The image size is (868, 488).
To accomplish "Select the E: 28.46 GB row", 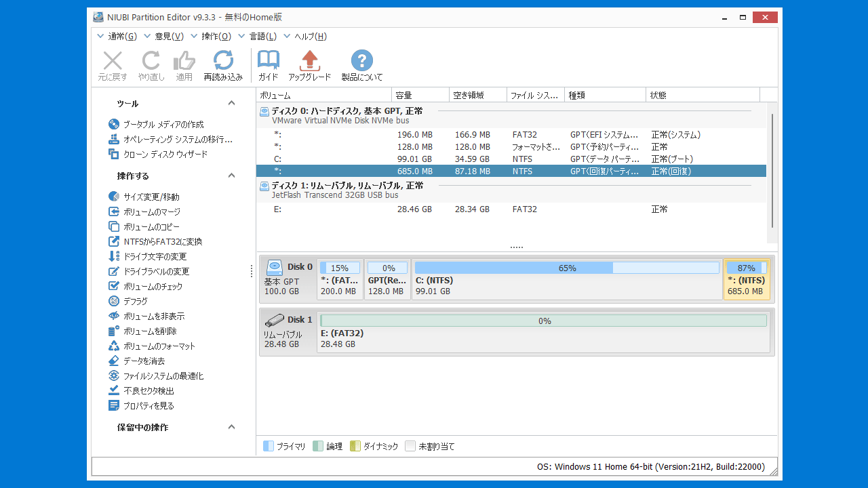I will pyautogui.click(x=511, y=209).
